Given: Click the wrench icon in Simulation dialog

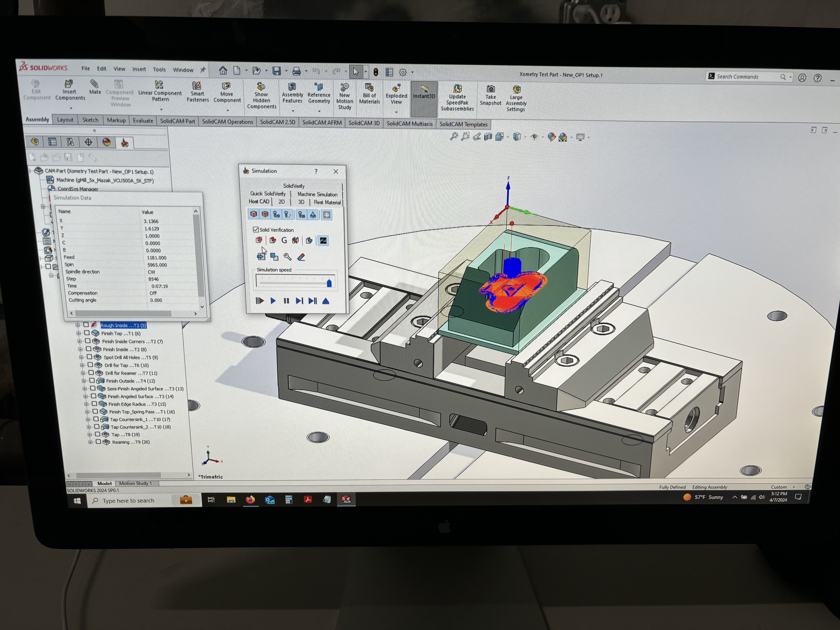Looking at the screenshot, I should 287,257.
